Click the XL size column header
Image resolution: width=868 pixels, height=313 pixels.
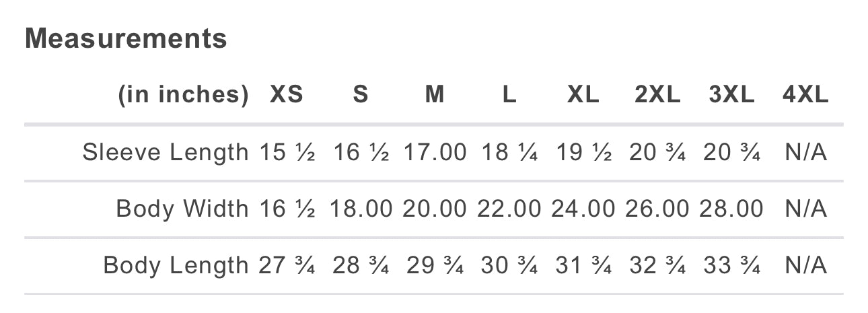[x=583, y=96]
